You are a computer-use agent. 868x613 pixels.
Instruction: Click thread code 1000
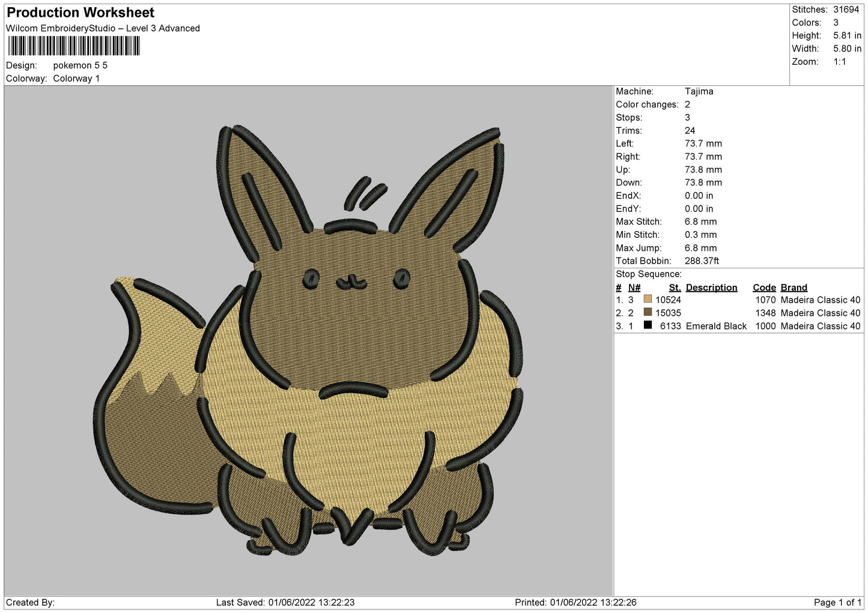(x=766, y=327)
